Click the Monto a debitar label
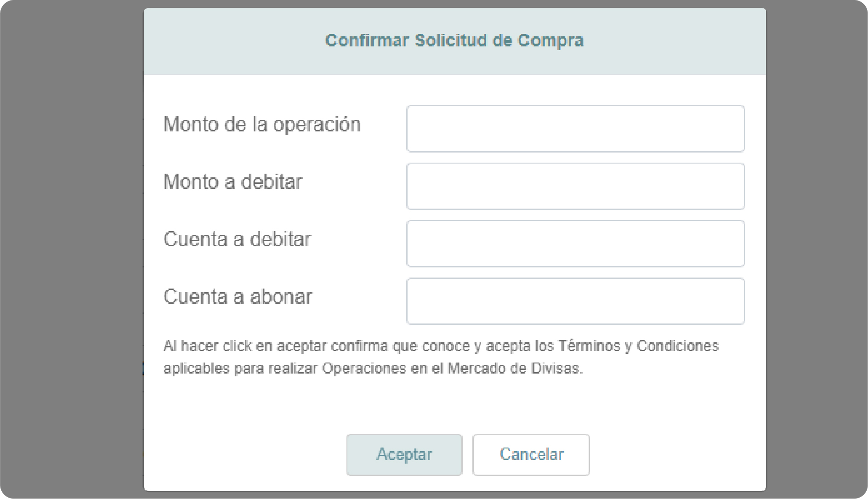 coord(233,182)
